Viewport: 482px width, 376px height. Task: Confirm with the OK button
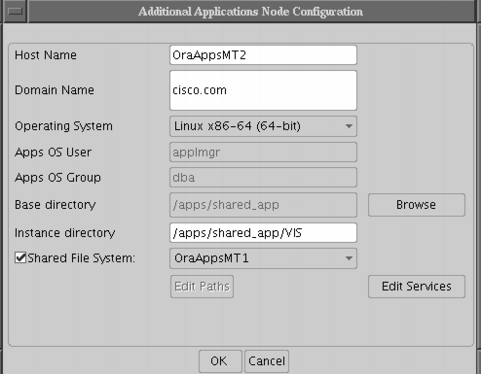pyautogui.click(x=220, y=361)
